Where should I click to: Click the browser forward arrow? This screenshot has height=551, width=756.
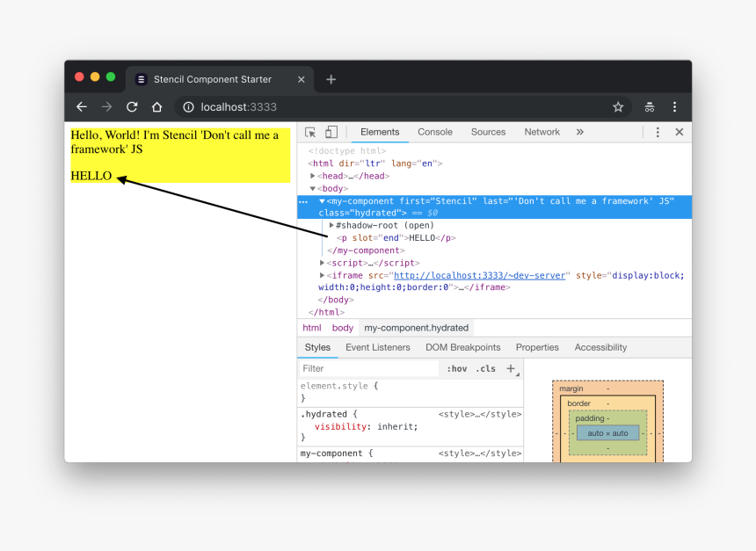[x=106, y=107]
